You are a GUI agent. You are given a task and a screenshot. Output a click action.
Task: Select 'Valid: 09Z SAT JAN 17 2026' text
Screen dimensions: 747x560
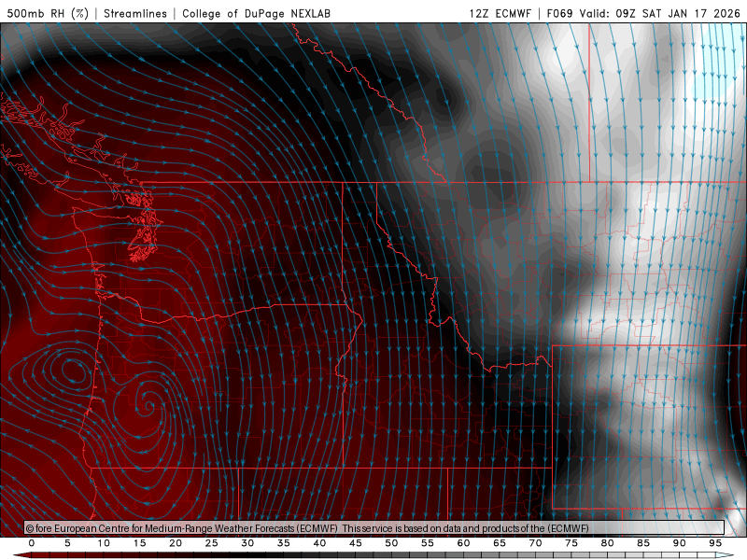660,13
